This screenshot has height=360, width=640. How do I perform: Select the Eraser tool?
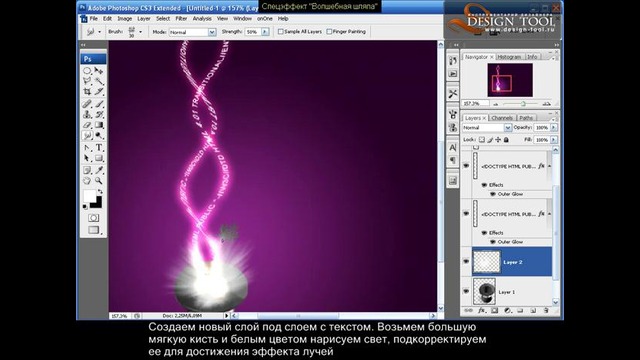(87, 125)
